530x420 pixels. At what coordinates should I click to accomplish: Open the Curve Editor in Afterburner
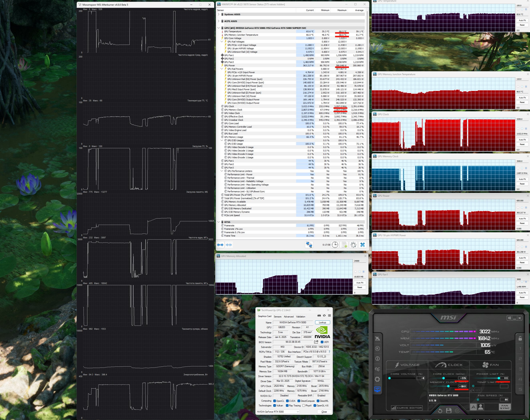[406, 408]
